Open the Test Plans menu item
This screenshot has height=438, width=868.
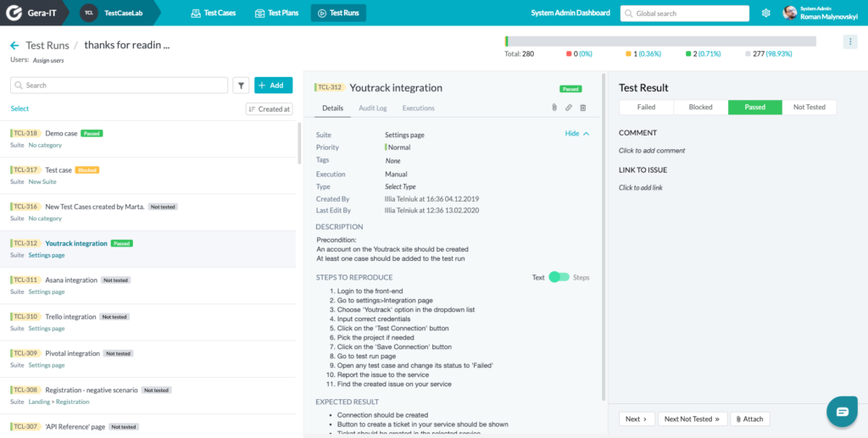pos(276,13)
